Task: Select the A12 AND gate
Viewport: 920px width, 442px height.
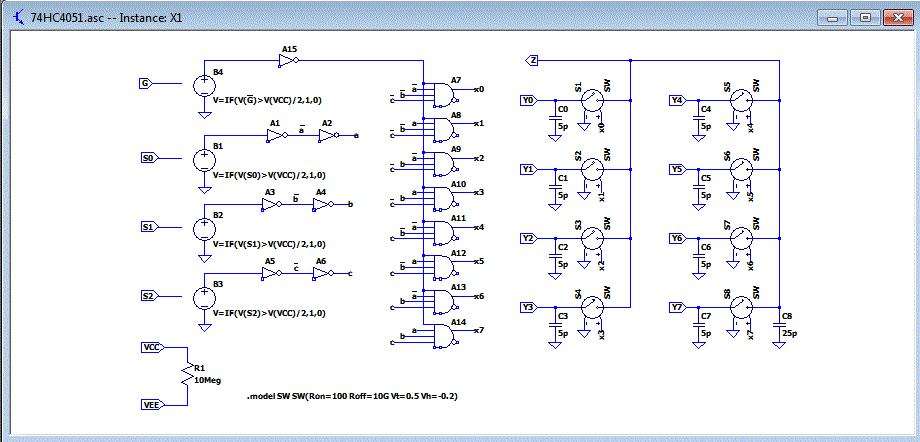Action: [444, 266]
